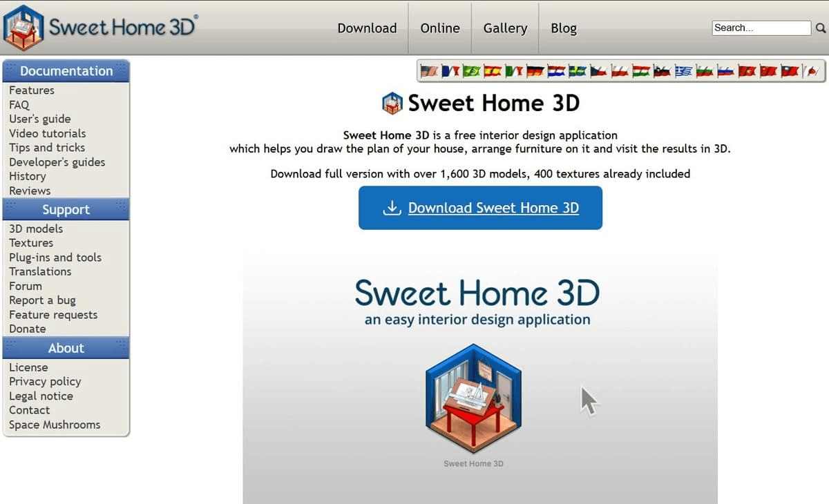Open the Developer's guides
Screen dimensions: 829x504
coord(57,162)
